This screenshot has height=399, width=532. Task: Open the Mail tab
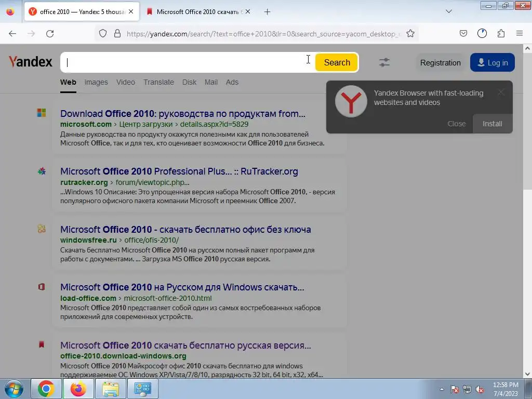(211, 82)
